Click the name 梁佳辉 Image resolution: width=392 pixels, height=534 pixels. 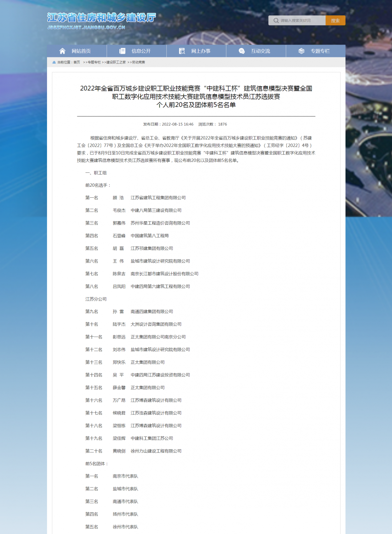tap(119, 439)
